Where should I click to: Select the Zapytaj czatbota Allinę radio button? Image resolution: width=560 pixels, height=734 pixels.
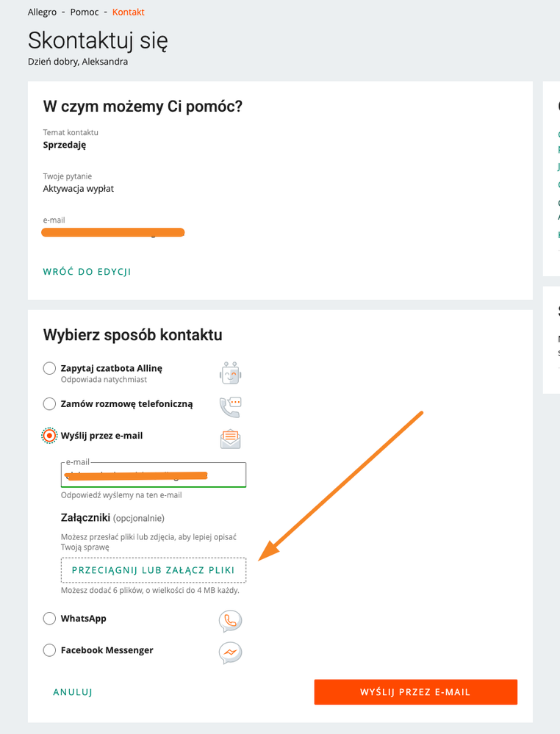[49, 368]
